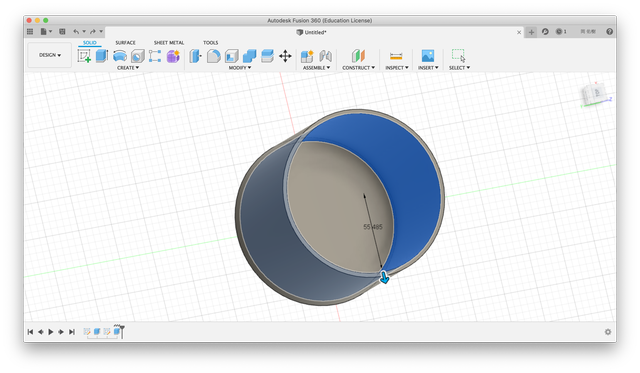Open a new design tab with plus
This screenshot has height=373, width=640.
click(531, 32)
